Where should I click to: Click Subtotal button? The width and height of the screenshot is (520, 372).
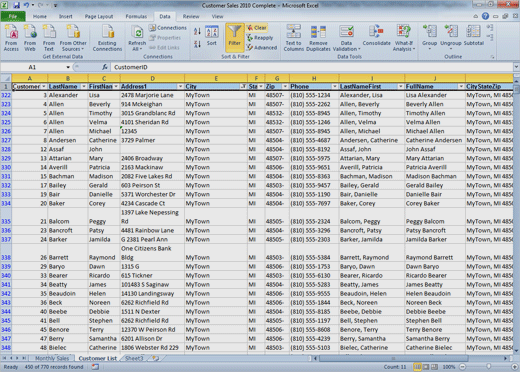[473, 35]
